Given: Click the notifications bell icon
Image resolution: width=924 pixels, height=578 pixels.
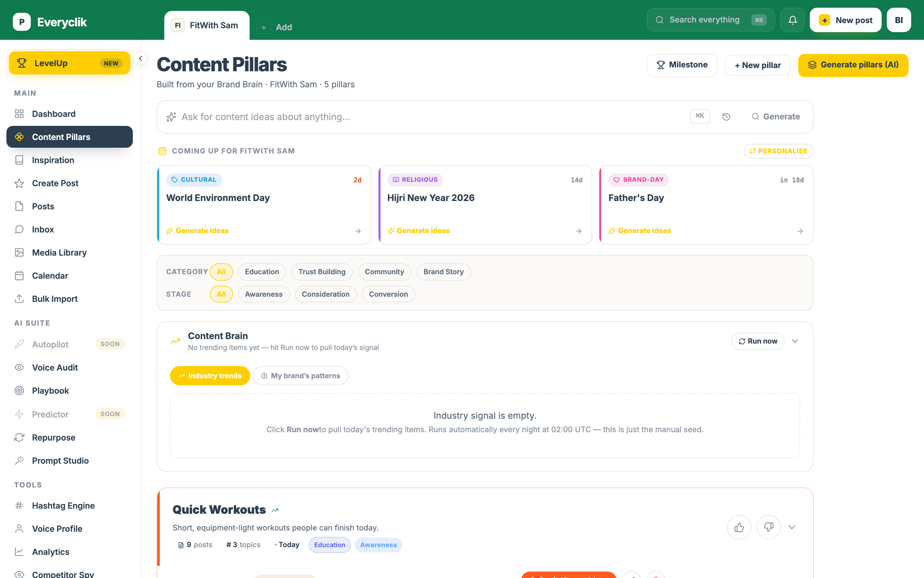Looking at the screenshot, I should point(792,20).
